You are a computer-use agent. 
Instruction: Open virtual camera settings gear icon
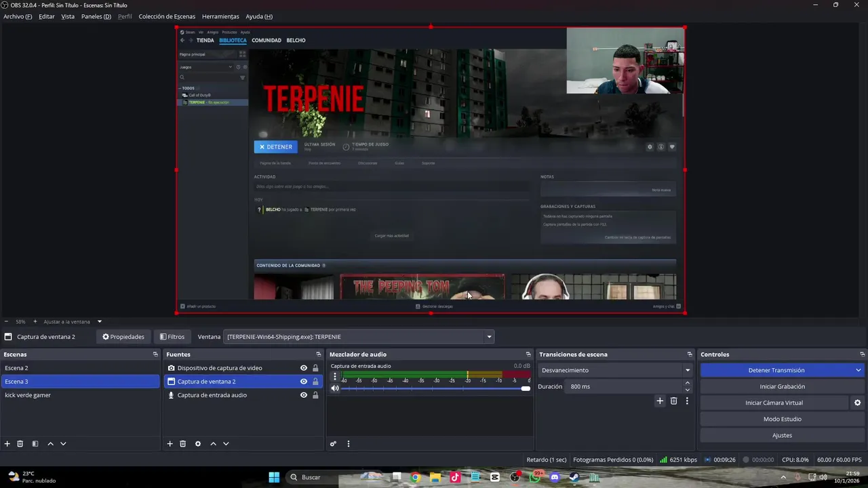857,403
